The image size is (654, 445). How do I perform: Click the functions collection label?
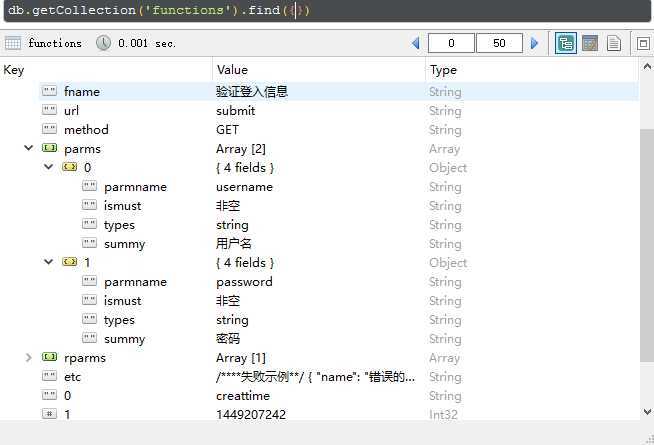55,43
